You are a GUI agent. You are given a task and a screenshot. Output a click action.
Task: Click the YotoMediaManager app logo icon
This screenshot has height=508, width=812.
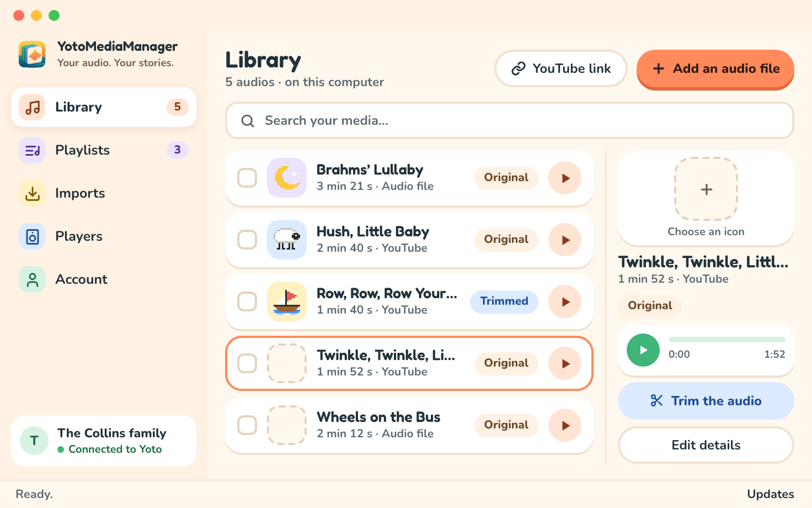(x=32, y=54)
